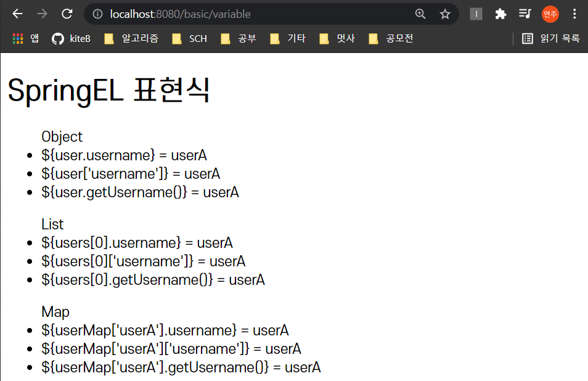The width and height of the screenshot is (588, 381).
Task: Open the media control playlist icon
Action: pos(525,14)
